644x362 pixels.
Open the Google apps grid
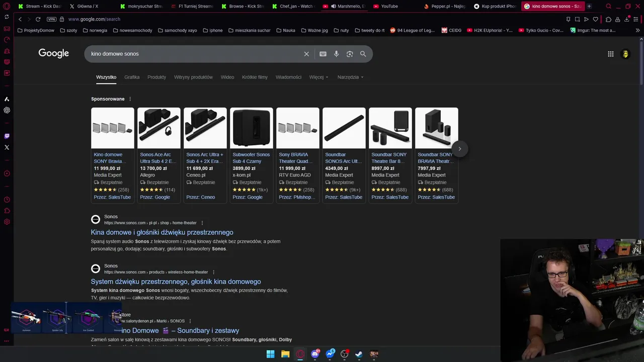click(x=610, y=54)
